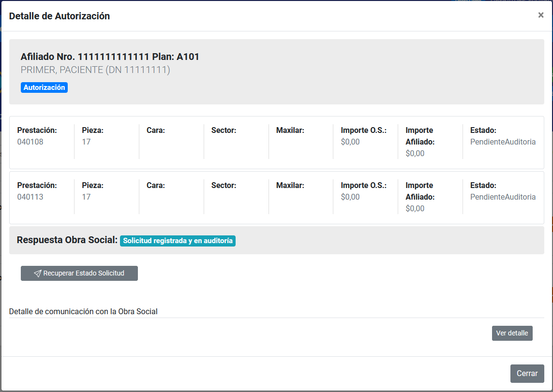Click the Detalle de Autorización title
This screenshot has height=392, width=553.
pyautogui.click(x=60, y=16)
